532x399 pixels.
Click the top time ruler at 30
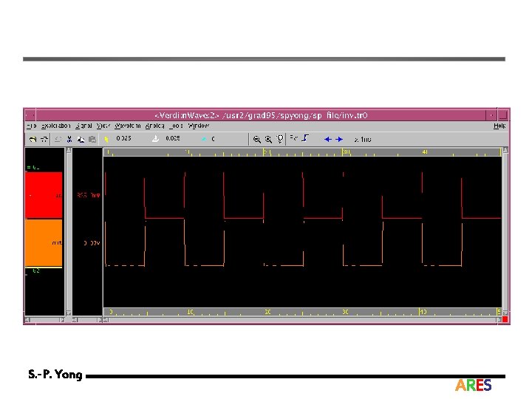(346, 152)
